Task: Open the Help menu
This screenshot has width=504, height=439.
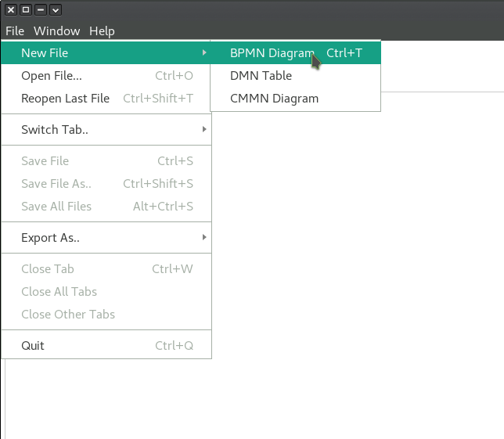Action: [102, 31]
